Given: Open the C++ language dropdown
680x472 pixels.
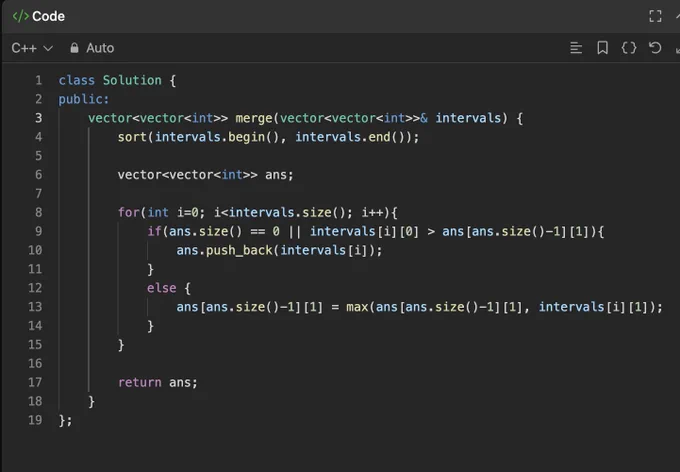Looking at the screenshot, I should click(x=32, y=48).
